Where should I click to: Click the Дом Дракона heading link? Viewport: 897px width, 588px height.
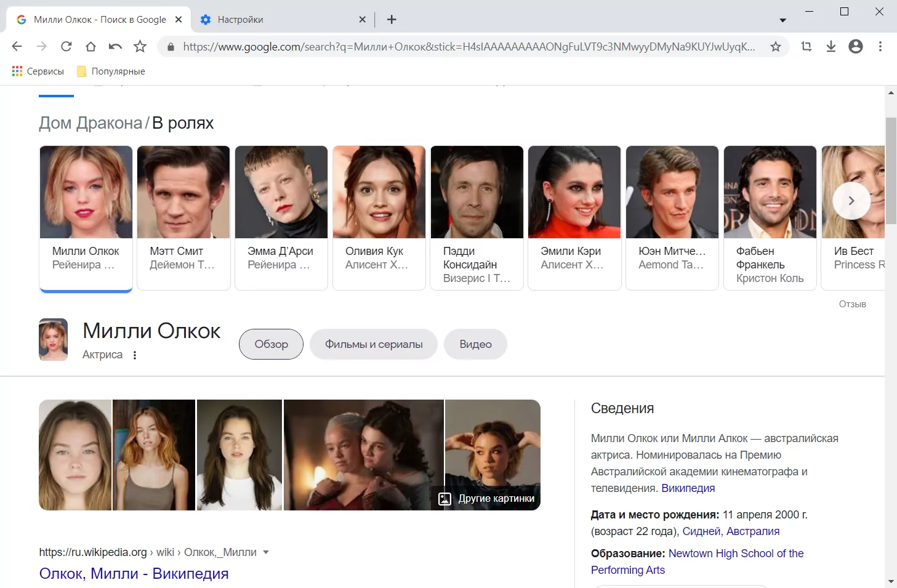(91, 123)
